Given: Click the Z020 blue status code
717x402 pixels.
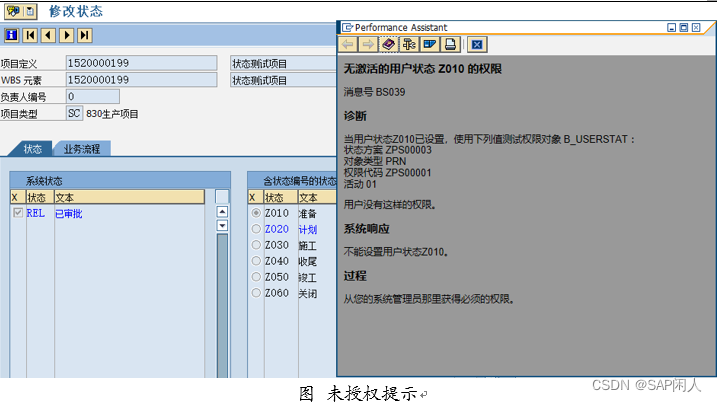Looking at the screenshot, I should coord(277,229).
